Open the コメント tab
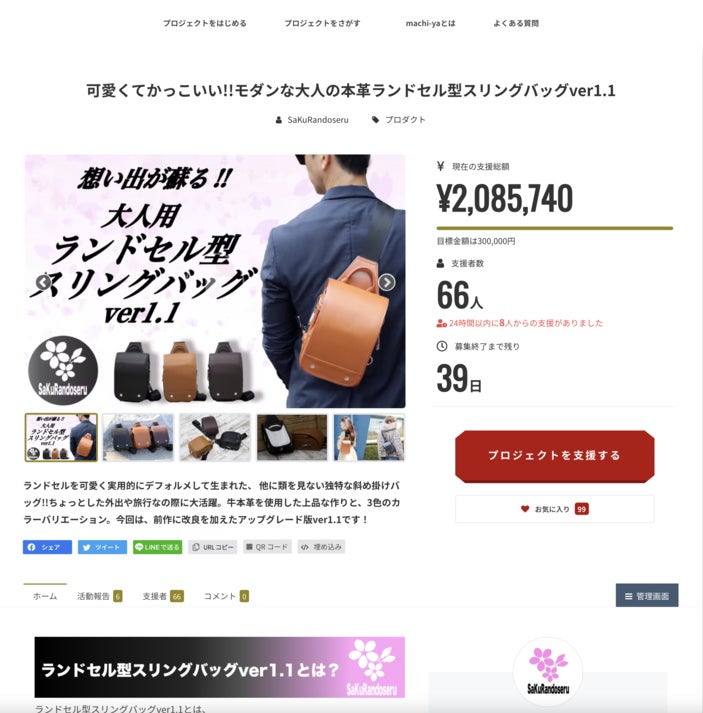The height and width of the screenshot is (713, 703). 226,596
